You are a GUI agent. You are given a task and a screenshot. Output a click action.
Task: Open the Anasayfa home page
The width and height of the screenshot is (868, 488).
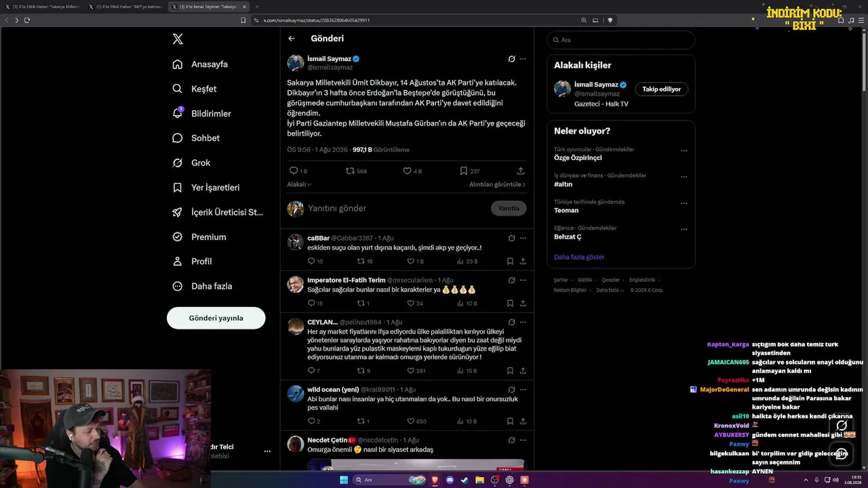pos(201,64)
